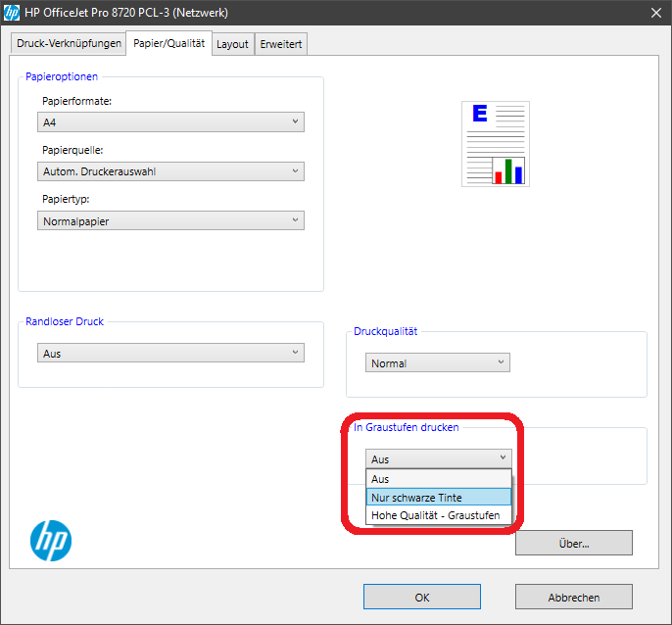Choose Nur schwarze Tinte option
The width and height of the screenshot is (672, 625).
click(x=439, y=498)
